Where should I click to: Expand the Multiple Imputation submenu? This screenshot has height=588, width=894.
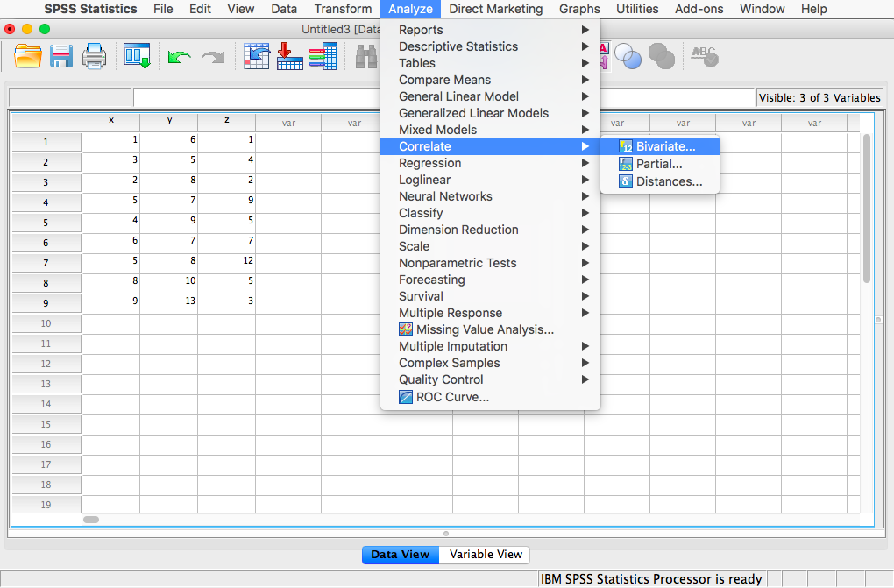point(490,346)
